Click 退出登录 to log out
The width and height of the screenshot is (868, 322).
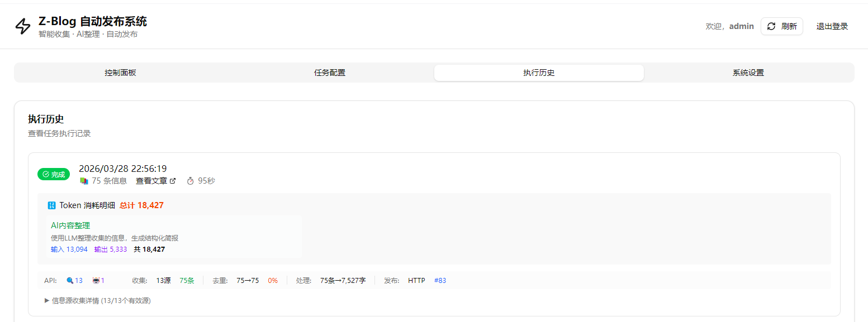point(832,26)
